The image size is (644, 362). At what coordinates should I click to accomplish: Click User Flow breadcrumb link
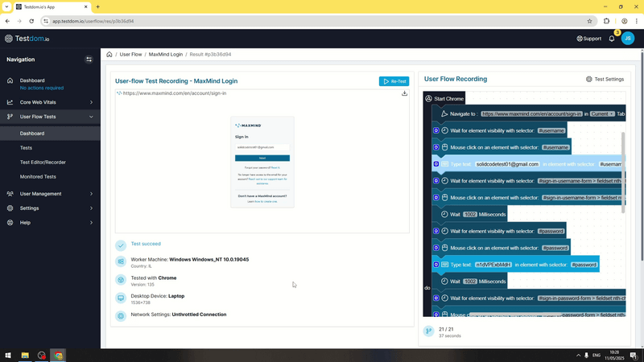pyautogui.click(x=130, y=54)
